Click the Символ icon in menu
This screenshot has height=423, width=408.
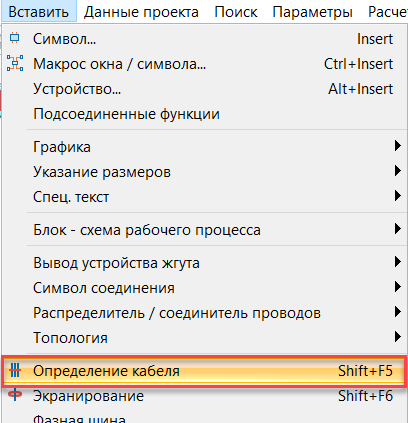[x=14, y=38]
